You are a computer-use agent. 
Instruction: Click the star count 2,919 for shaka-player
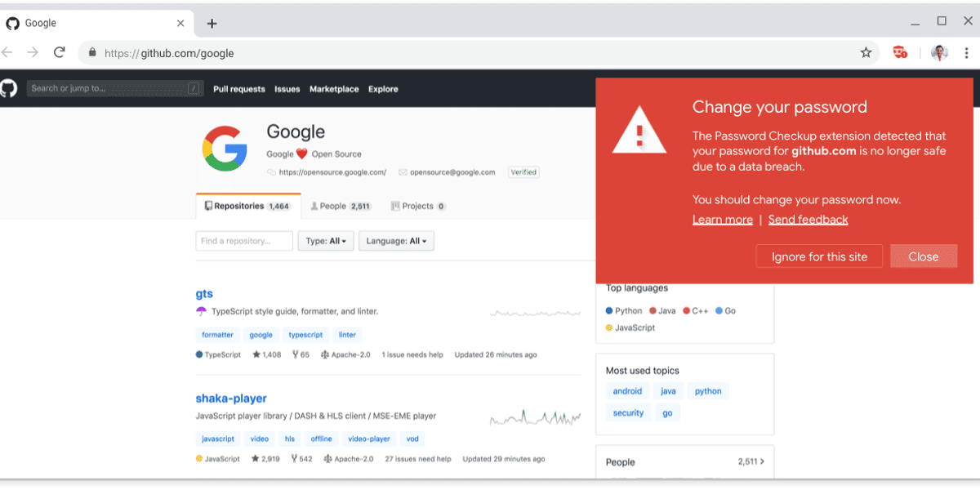(x=266, y=459)
